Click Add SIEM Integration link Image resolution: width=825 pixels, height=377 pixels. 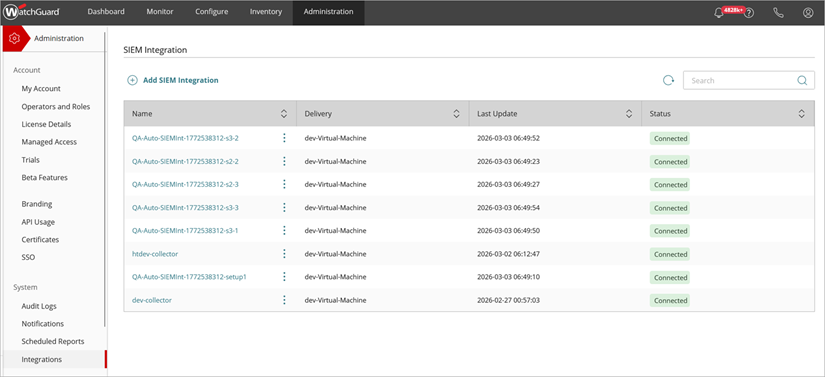click(x=180, y=80)
